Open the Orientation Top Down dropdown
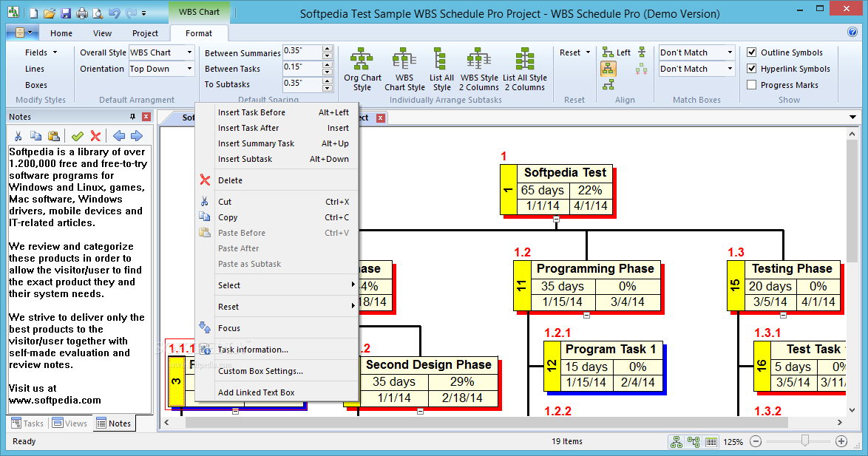Screen dimensions: 868x456 [189, 69]
